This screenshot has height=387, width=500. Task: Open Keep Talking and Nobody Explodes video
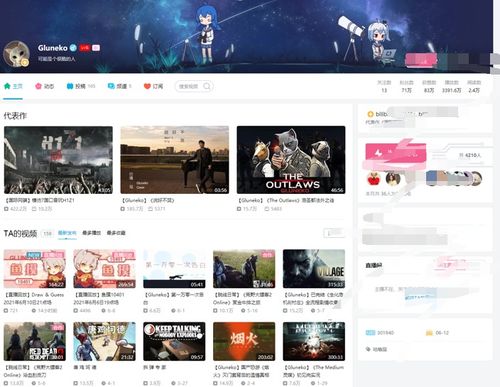tap(174, 341)
